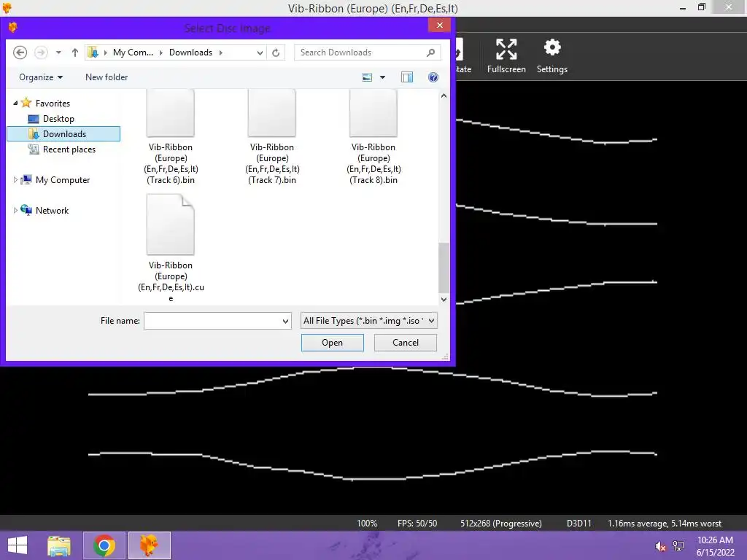Open File Explorer from the taskbar
The image size is (747, 560).
click(59, 545)
